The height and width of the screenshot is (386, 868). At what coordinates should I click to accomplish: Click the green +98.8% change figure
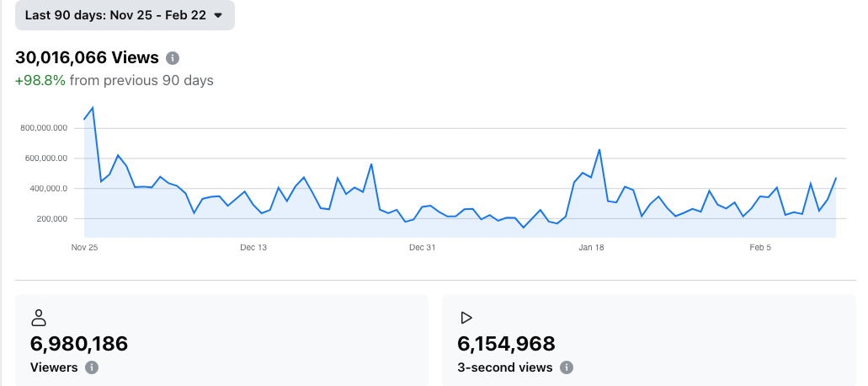(40, 81)
